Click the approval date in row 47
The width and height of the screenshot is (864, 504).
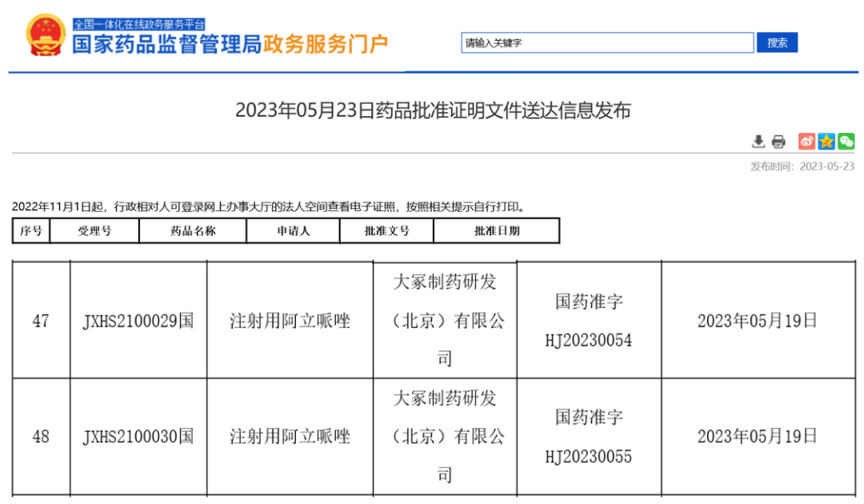point(757,321)
